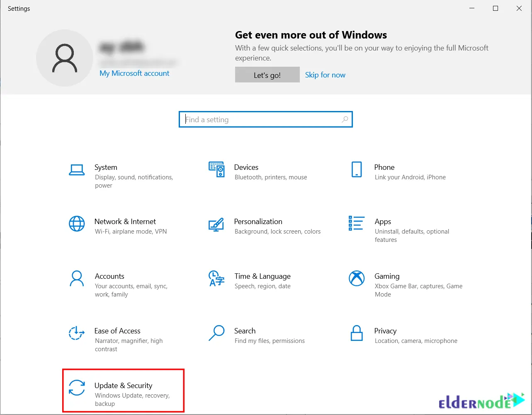The width and height of the screenshot is (532, 415).
Task: Open Personalization paintbrush icon
Action: click(x=216, y=224)
